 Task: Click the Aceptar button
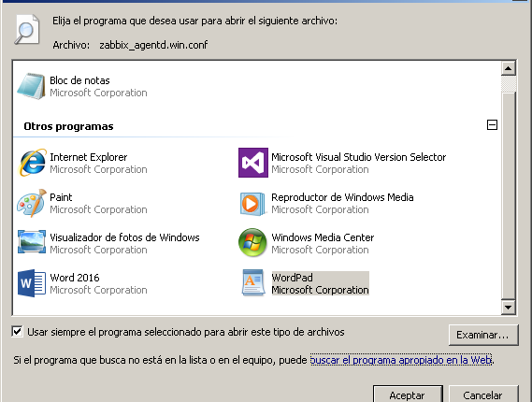point(408,395)
